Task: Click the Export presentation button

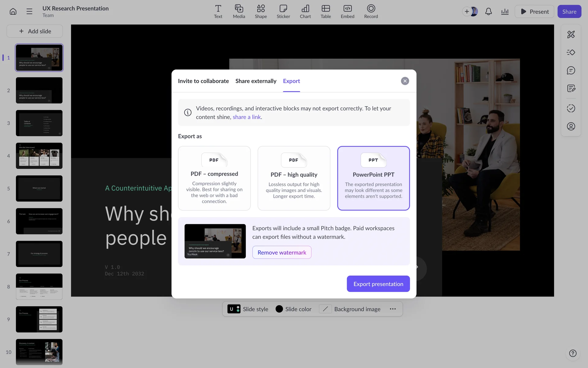Action: coord(378,284)
